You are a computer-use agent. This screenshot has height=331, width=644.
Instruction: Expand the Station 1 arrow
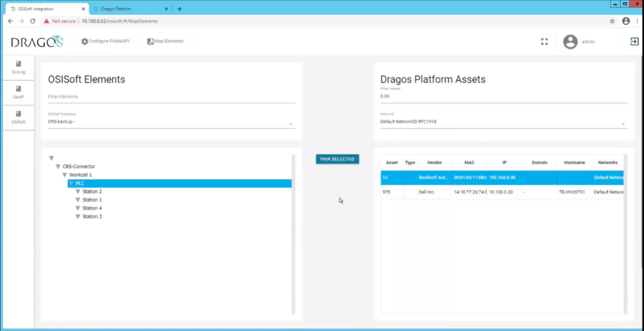[77, 200]
